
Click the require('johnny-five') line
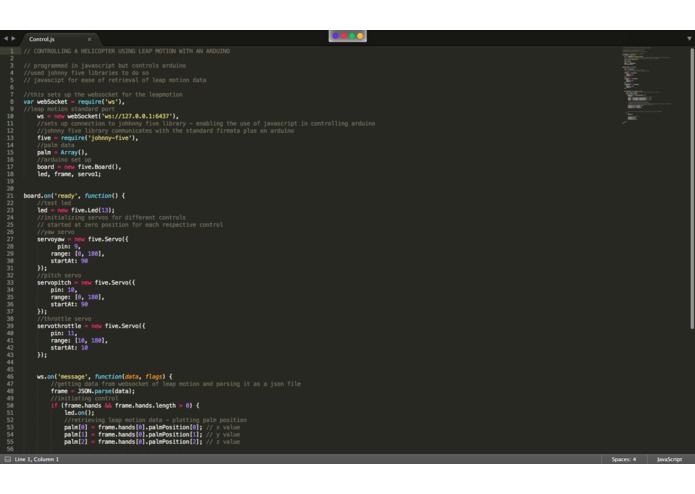(88, 138)
